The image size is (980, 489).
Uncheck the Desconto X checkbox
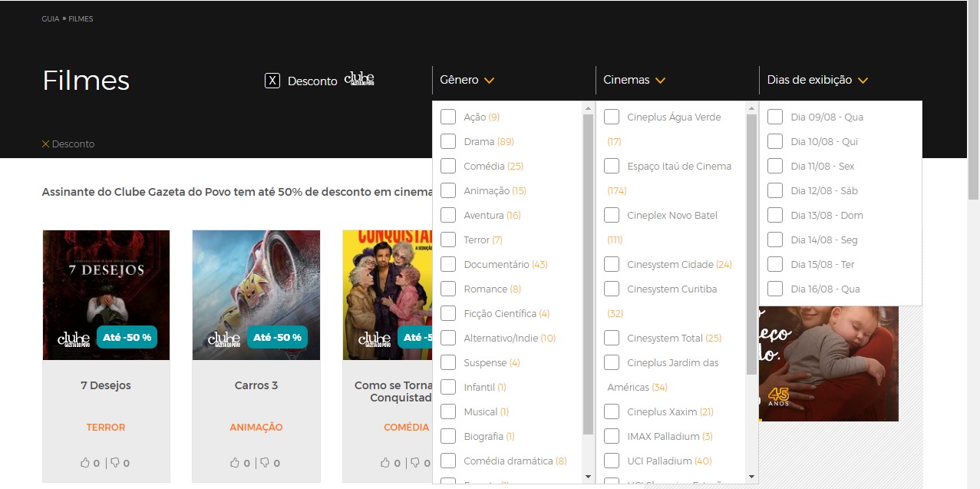[x=272, y=81]
